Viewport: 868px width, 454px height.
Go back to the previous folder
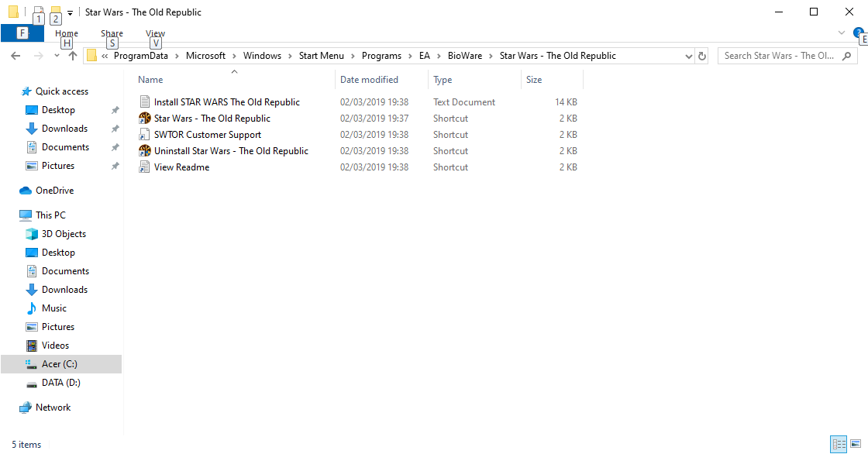[x=15, y=56]
